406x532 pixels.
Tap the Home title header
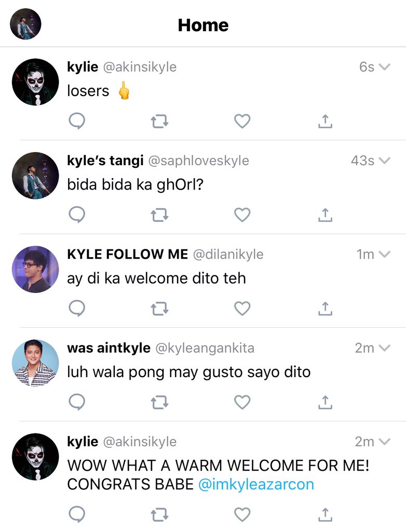[203, 25]
